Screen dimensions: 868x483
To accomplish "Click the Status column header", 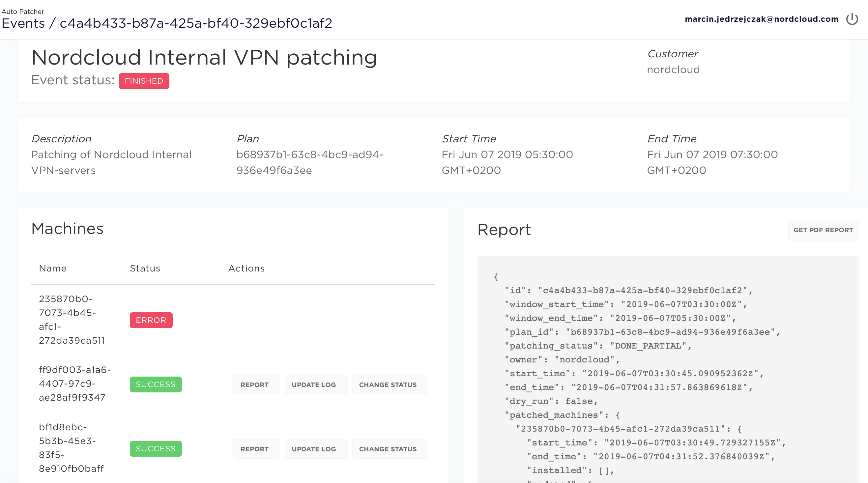I will [x=145, y=269].
